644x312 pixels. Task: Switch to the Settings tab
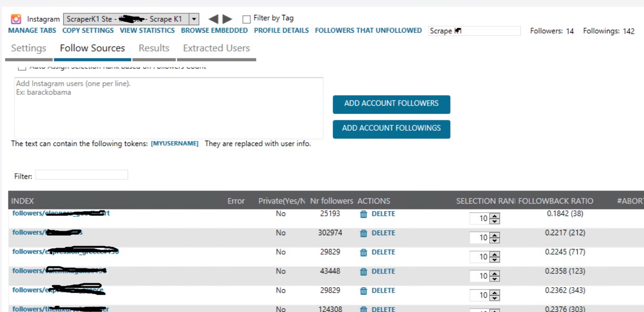click(29, 49)
